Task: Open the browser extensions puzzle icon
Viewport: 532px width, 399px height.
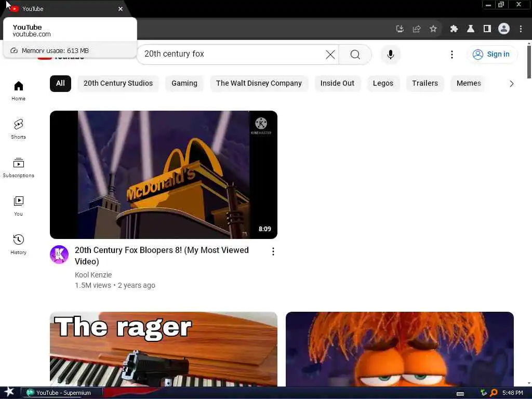Action: [x=454, y=29]
